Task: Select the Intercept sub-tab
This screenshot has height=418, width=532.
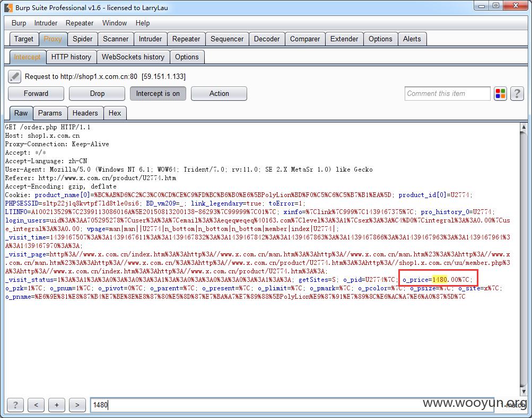Action: coord(27,57)
